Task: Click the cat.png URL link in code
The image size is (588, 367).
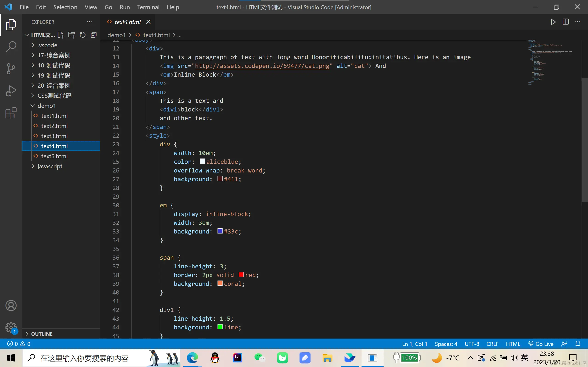Action: tap(262, 66)
